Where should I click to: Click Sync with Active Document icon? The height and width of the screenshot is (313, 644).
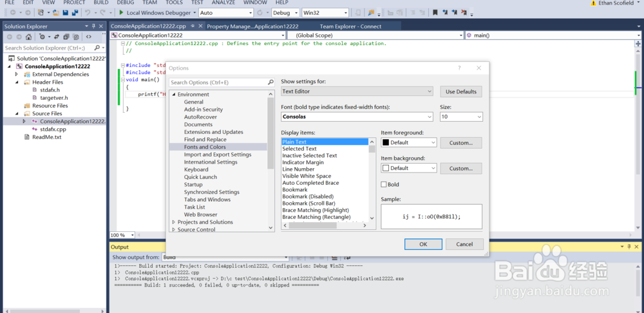pyautogui.click(x=56, y=37)
